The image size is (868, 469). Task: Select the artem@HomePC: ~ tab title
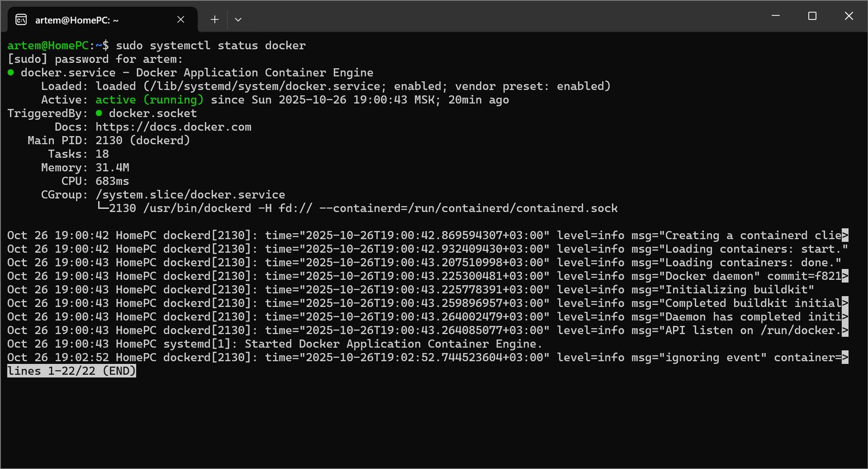pyautogui.click(x=76, y=20)
